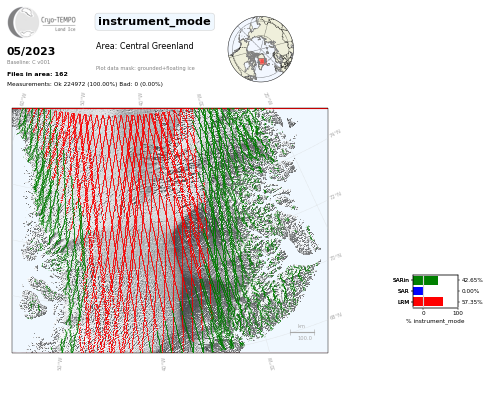Image resolution: width=492 pixels, height=410 pixels.
Task: Click the 57.35% LRM value
Action: point(472,302)
